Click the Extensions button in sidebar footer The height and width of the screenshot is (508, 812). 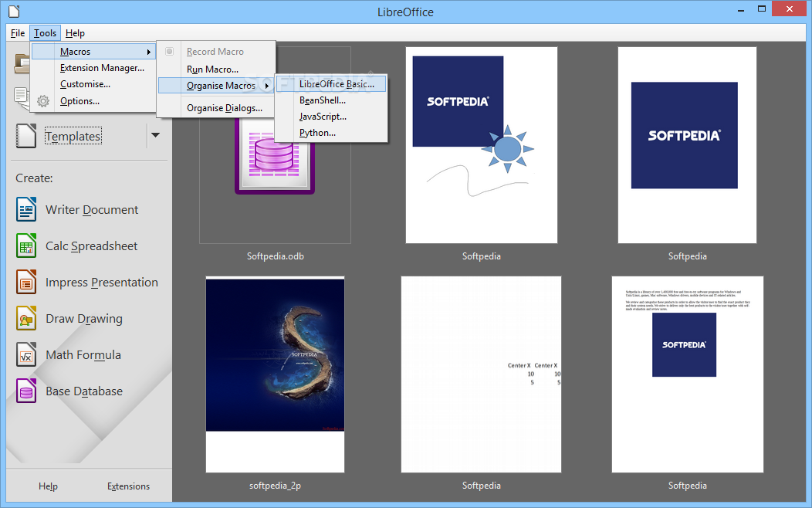pos(128,486)
